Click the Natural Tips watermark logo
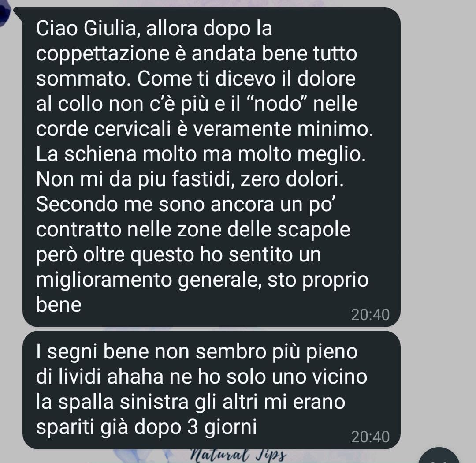476x463 pixels. [238, 455]
